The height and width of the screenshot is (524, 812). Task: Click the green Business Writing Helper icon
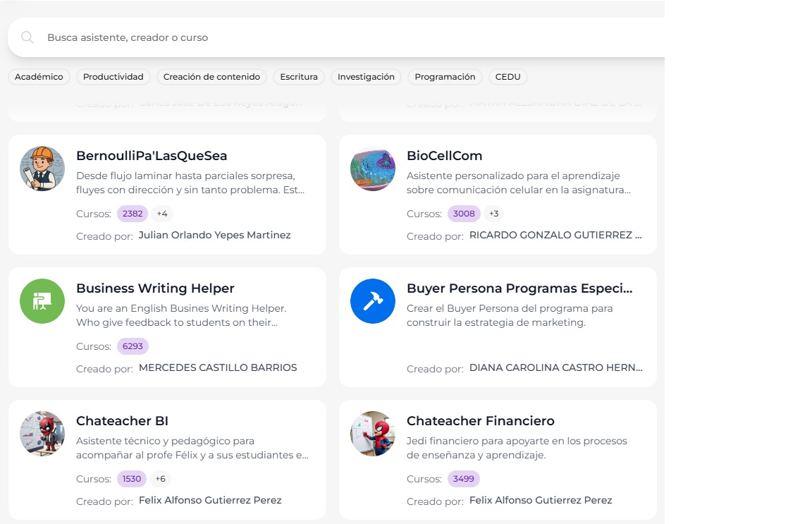[x=42, y=301]
